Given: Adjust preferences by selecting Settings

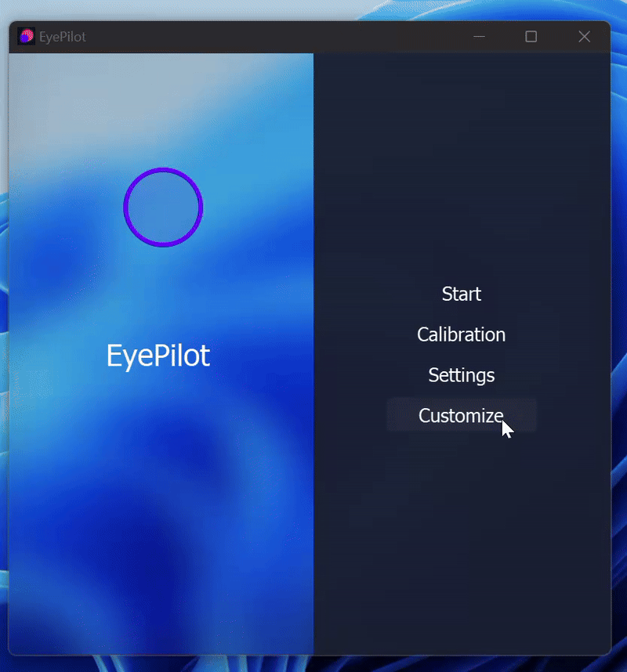Looking at the screenshot, I should pos(461,375).
